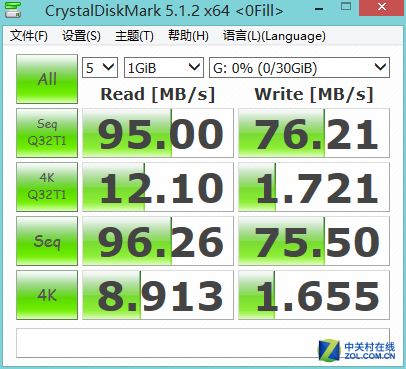
Task: Click the ZOL.COM.CN watermark logo
Action: 357,351
